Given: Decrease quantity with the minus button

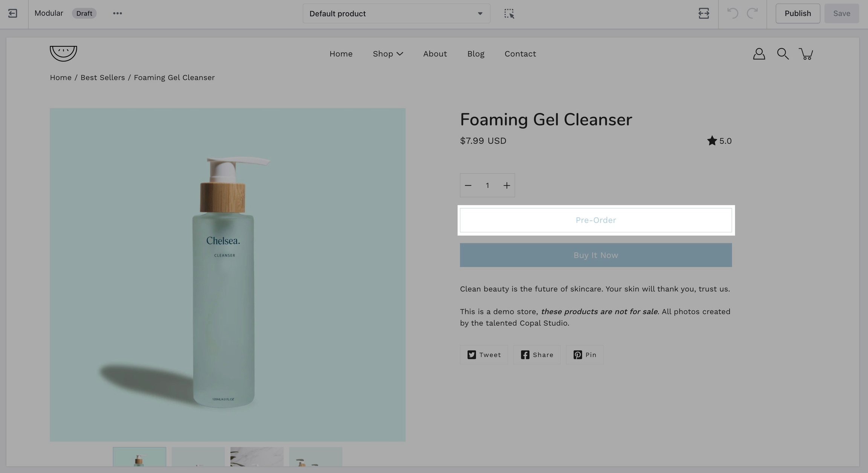Looking at the screenshot, I should (x=468, y=185).
